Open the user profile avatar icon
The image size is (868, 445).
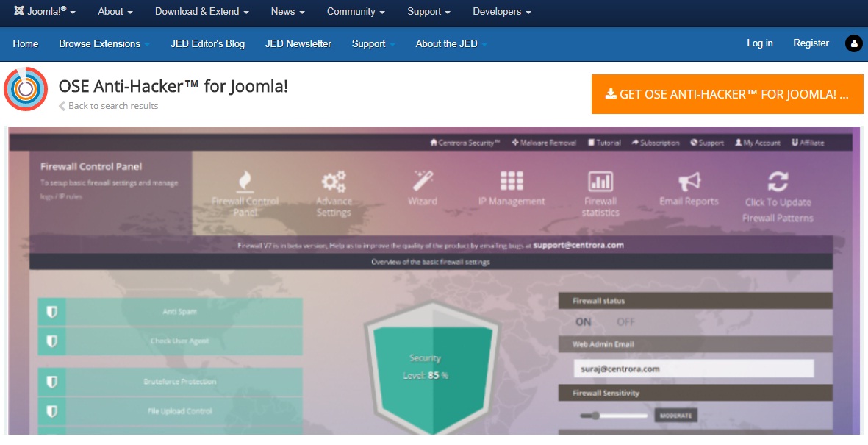[x=853, y=43]
